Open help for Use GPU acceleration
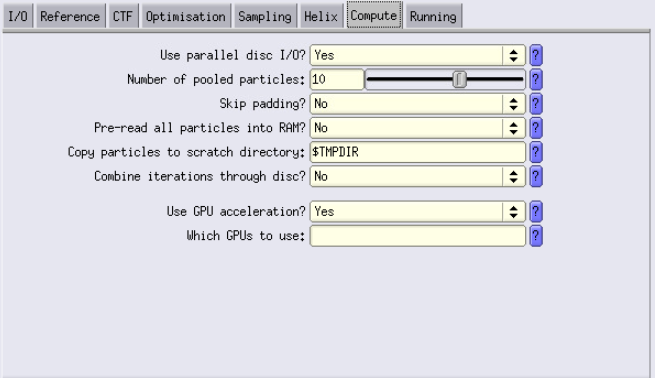The image size is (655, 378). click(x=536, y=211)
